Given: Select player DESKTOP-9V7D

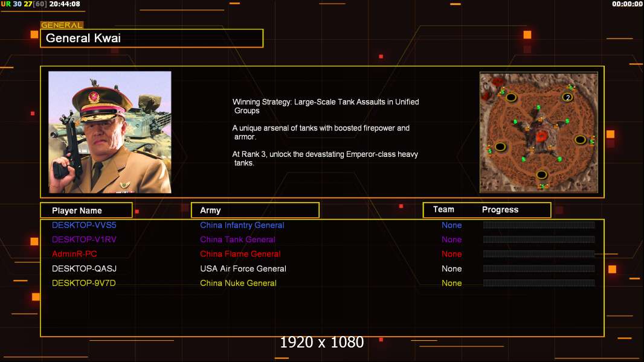Looking at the screenshot, I should [84, 283].
